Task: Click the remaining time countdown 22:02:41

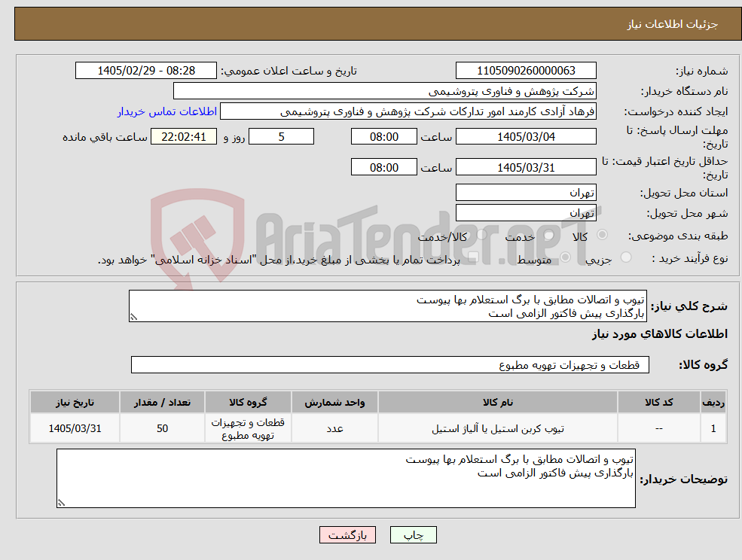Action: 184,137
